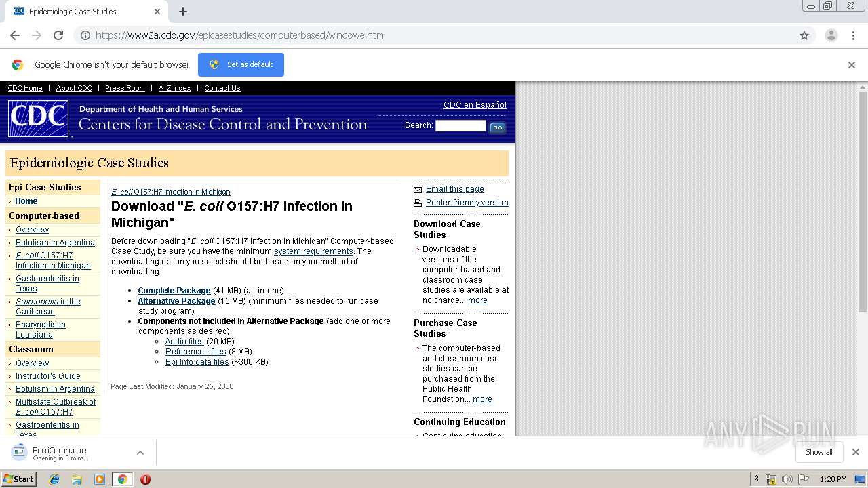View site information icon in address bar
Viewport: 868px width, 488px height.
tap(85, 35)
